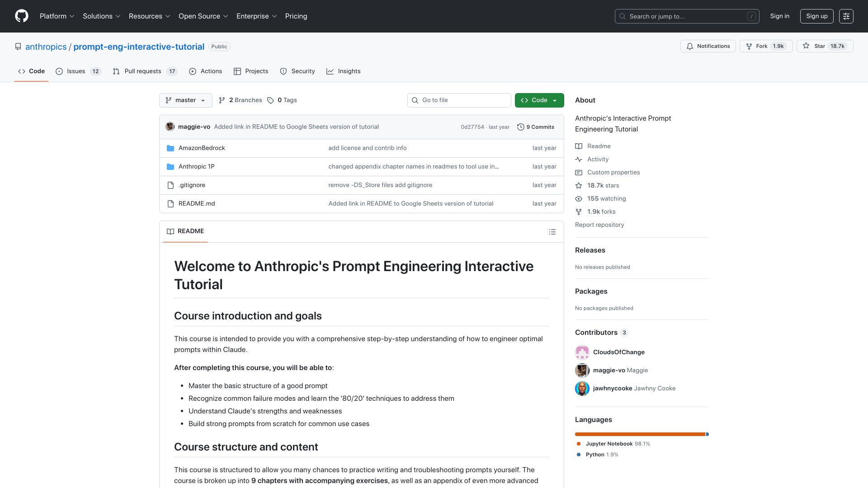Click the fork icon beside 1.9k forks

pyautogui.click(x=579, y=212)
